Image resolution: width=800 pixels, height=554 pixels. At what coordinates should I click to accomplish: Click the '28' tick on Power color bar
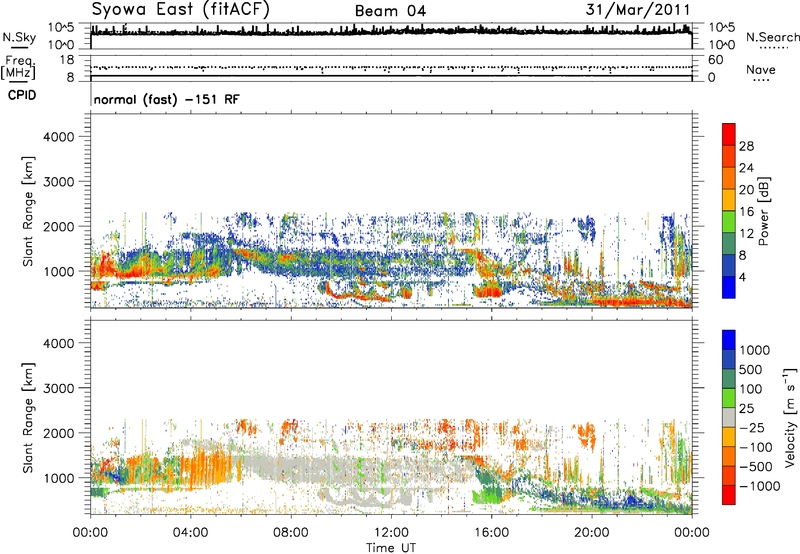click(746, 146)
